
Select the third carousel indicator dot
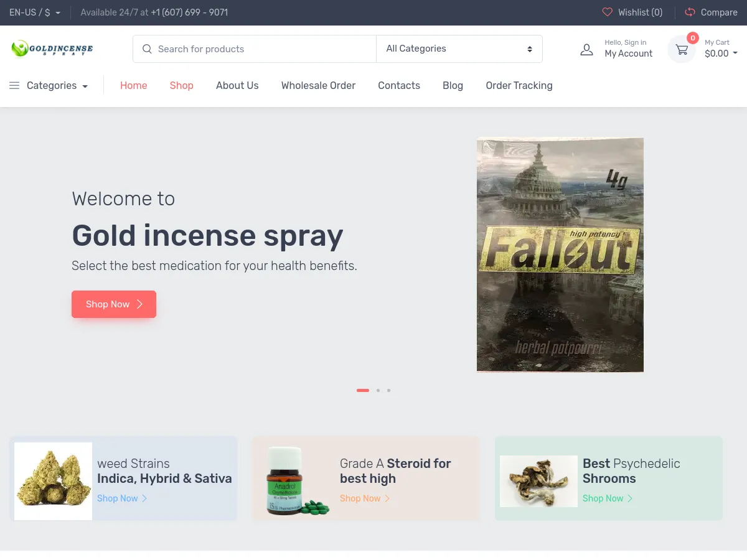[388, 390]
